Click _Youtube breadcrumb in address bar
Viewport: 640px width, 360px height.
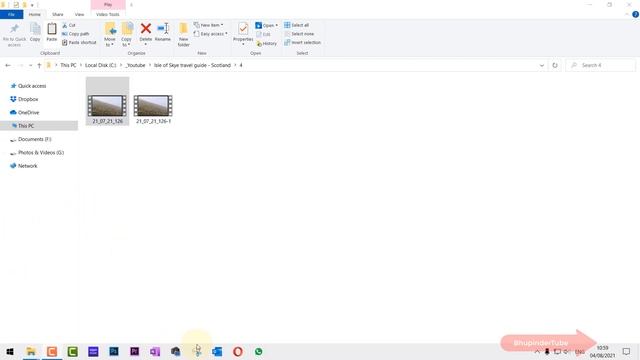pos(136,65)
